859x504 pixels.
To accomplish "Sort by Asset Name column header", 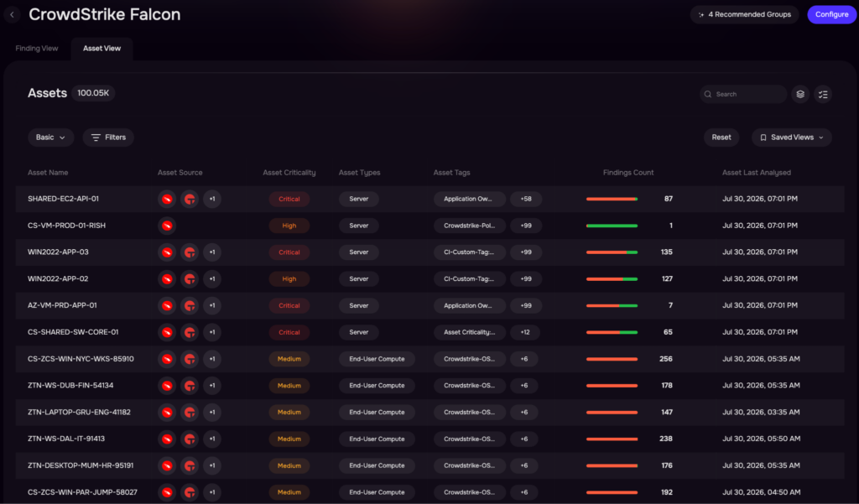I will click(48, 173).
